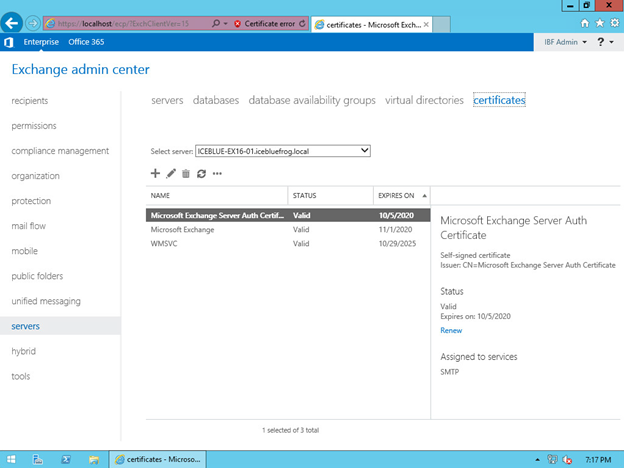This screenshot has height=468, width=624.
Task: Click the 11/1/2020 expiry date cell
Action: tap(395, 230)
